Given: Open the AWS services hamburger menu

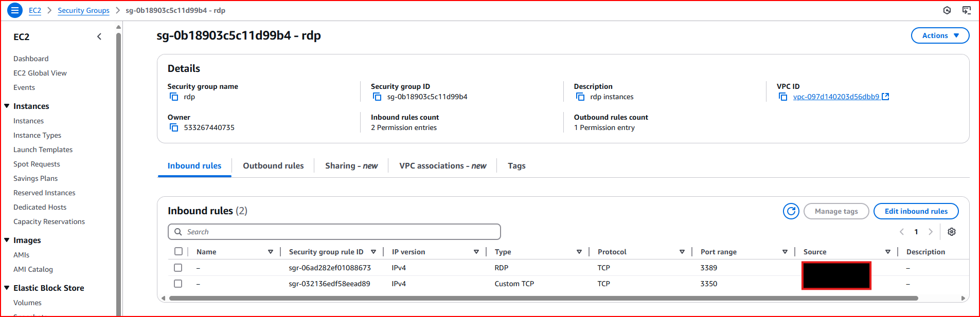Looking at the screenshot, I should click(15, 10).
